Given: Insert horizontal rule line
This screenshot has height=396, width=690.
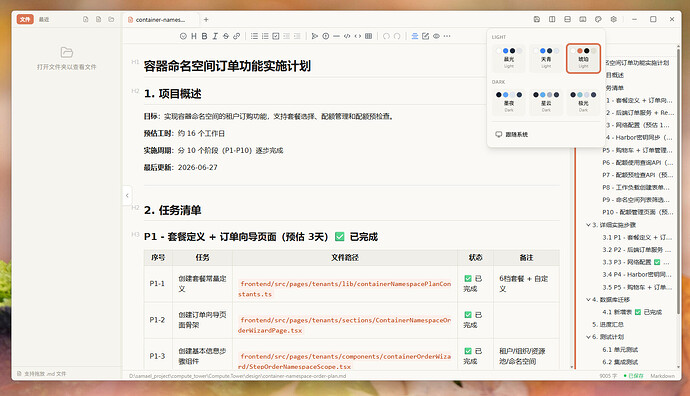Looking at the screenshot, I should [336, 36].
